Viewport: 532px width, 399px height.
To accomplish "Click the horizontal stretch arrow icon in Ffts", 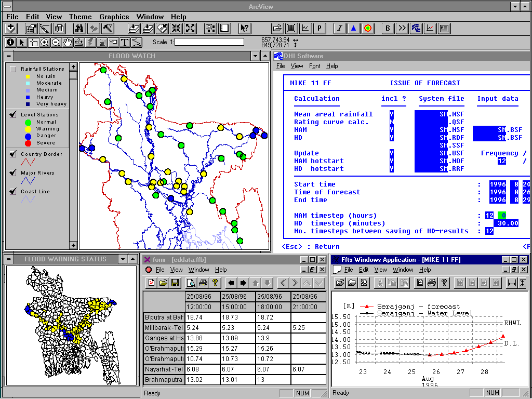I will pos(511,283).
